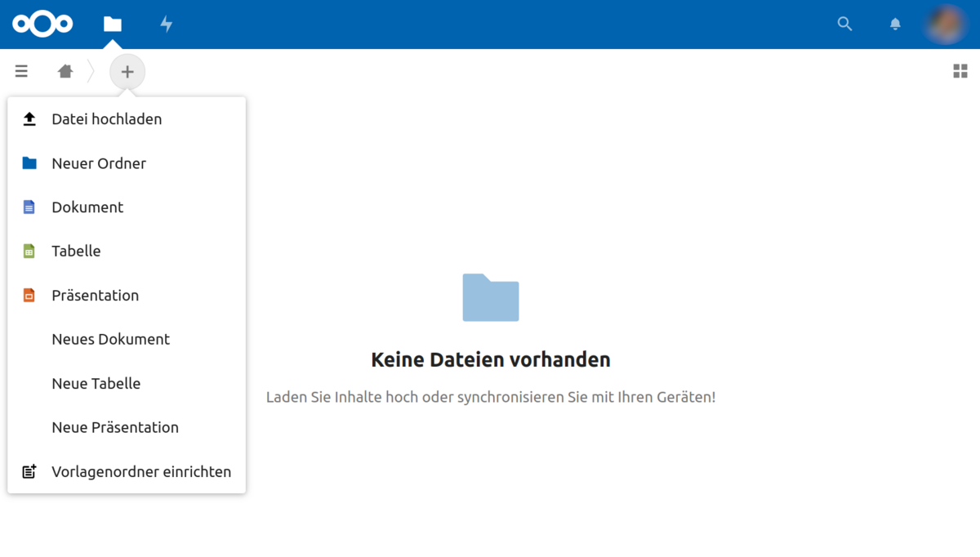Select Neues Dokument entry
Screen dimensions: 980x557
click(x=110, y=340)
